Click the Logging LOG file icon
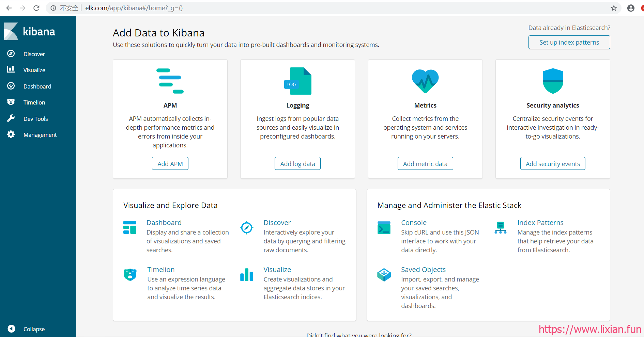The height and width of the screenshot is (337, 644). (x=298, y=81)
